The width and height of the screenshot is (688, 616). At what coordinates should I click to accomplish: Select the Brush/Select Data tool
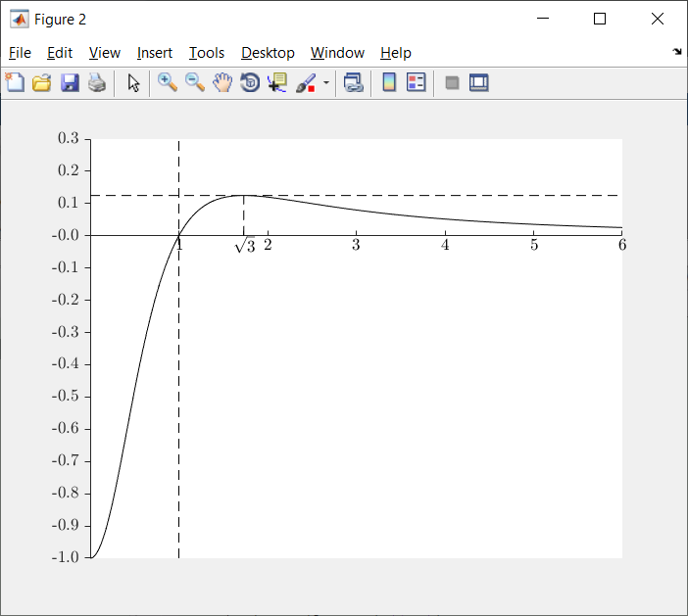(x=306, y=82)
